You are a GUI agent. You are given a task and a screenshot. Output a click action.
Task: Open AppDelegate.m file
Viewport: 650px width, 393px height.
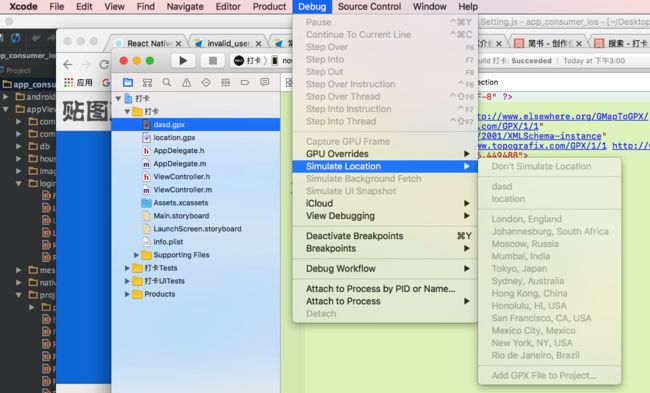[179, 164]
